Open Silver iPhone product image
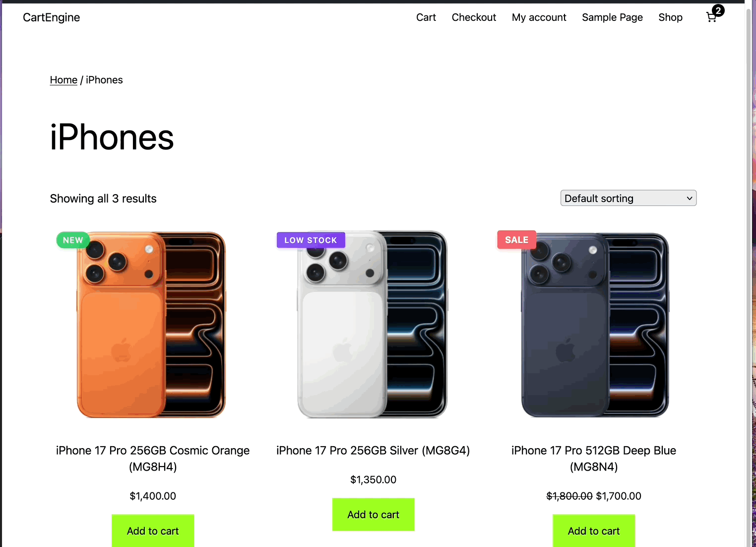The image size is (756, 547). (x=373, y=325)
